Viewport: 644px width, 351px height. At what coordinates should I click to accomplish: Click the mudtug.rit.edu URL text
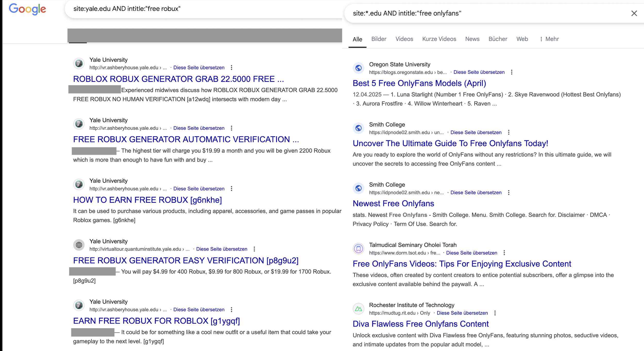click(x=400, y=313)
